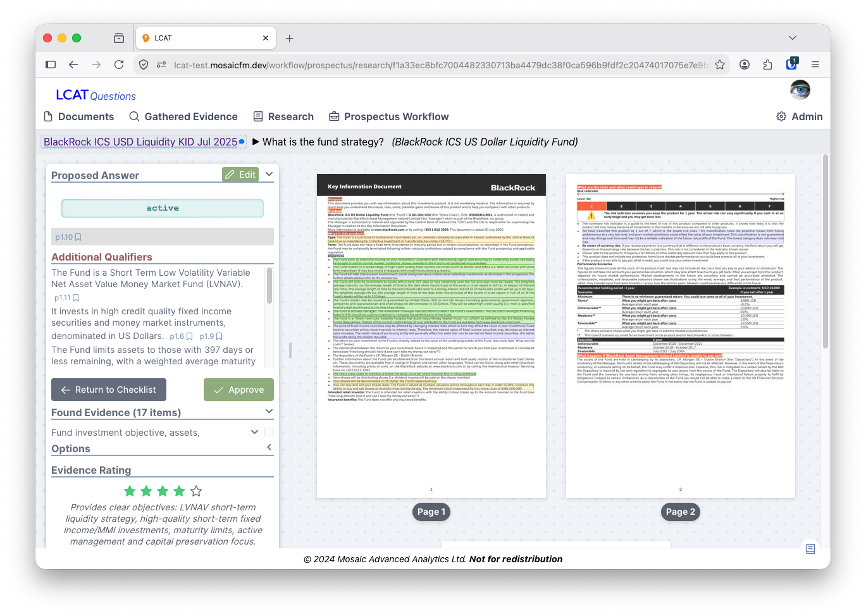Set evidence rating to three stars
The height and width of the screenshot is (616, 866).
(163, 491)
